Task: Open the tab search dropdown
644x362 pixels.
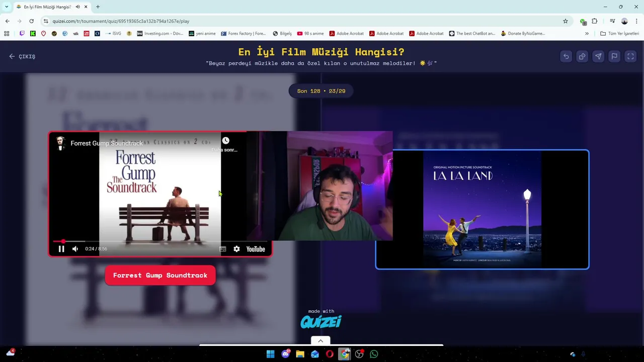Action: pos(7,7)
